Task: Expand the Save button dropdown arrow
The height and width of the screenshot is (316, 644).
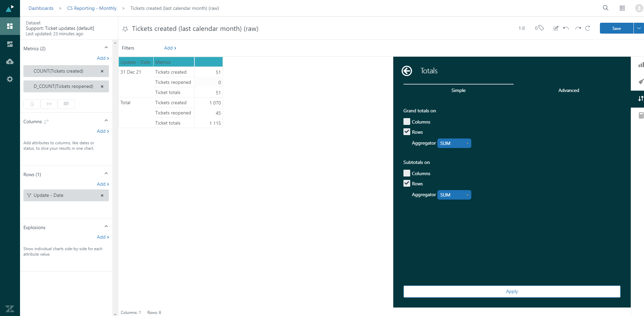Action: point(639,28)
